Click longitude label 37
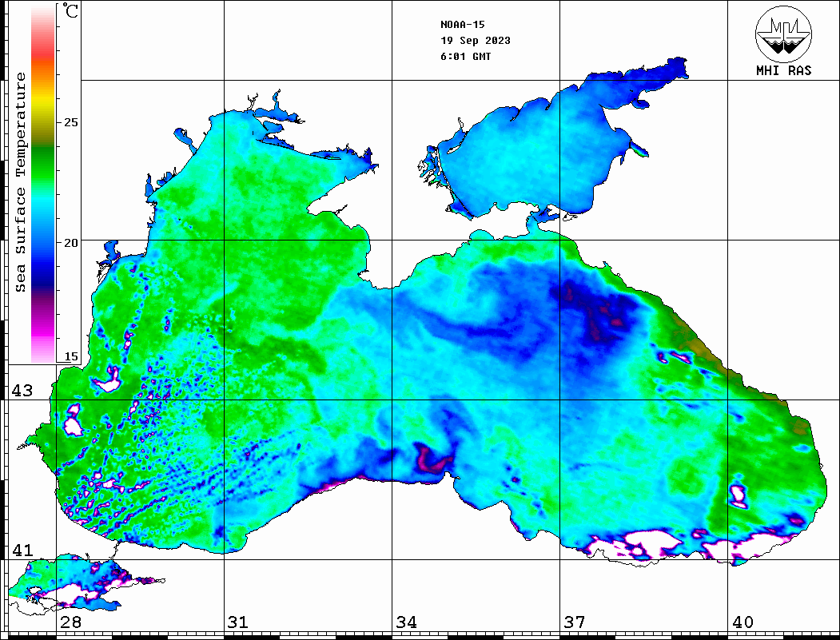This screenshot has width=840, height=640. pos(575,622)
